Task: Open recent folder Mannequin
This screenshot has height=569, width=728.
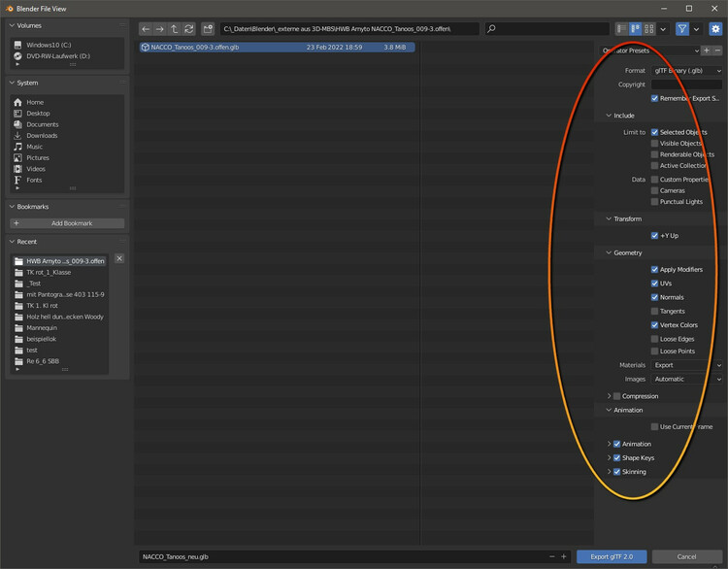Action: coord(59,328)
